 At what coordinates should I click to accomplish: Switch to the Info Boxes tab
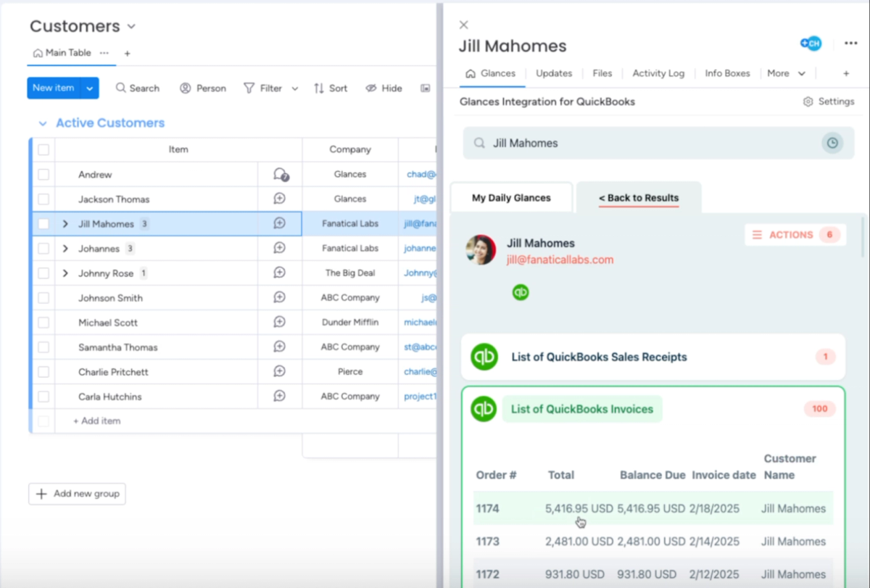(x=728, y=73)
